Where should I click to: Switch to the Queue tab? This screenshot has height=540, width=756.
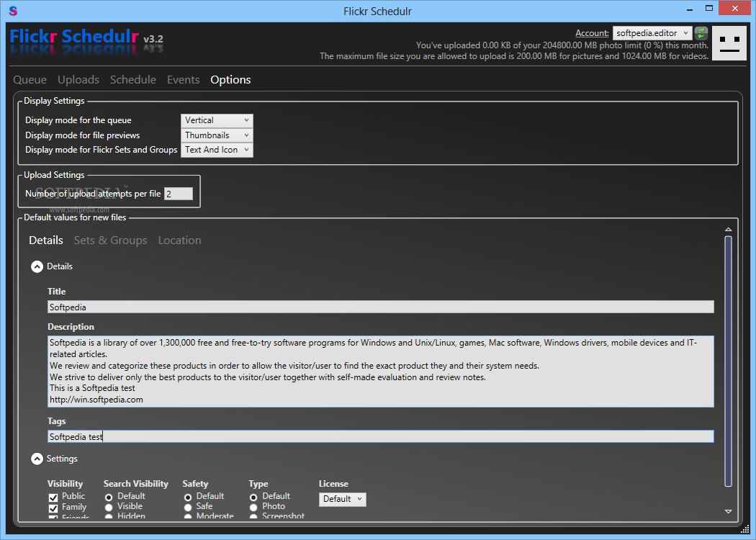(x=30, y=80)
